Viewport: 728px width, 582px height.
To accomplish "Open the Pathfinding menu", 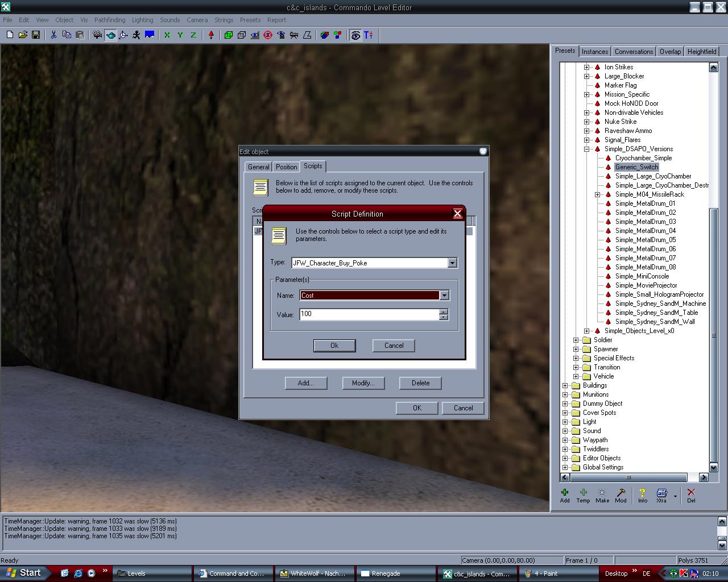I will coord(110,20).
